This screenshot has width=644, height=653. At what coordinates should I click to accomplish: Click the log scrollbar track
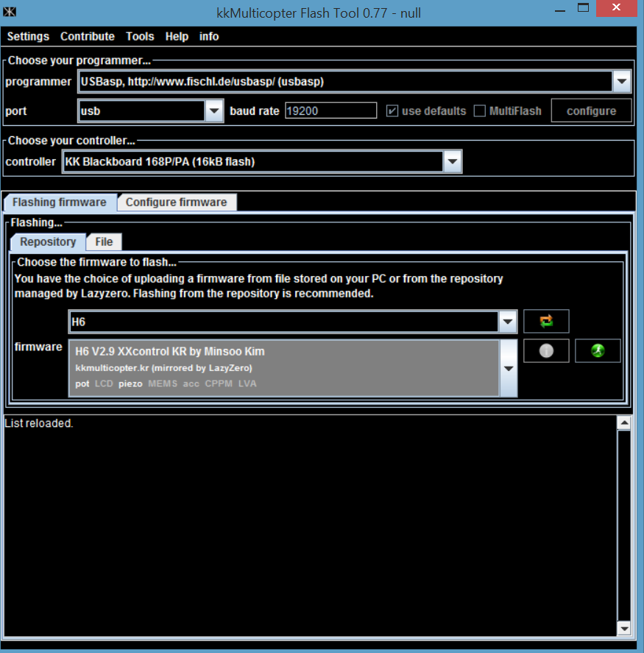[624, 526]
